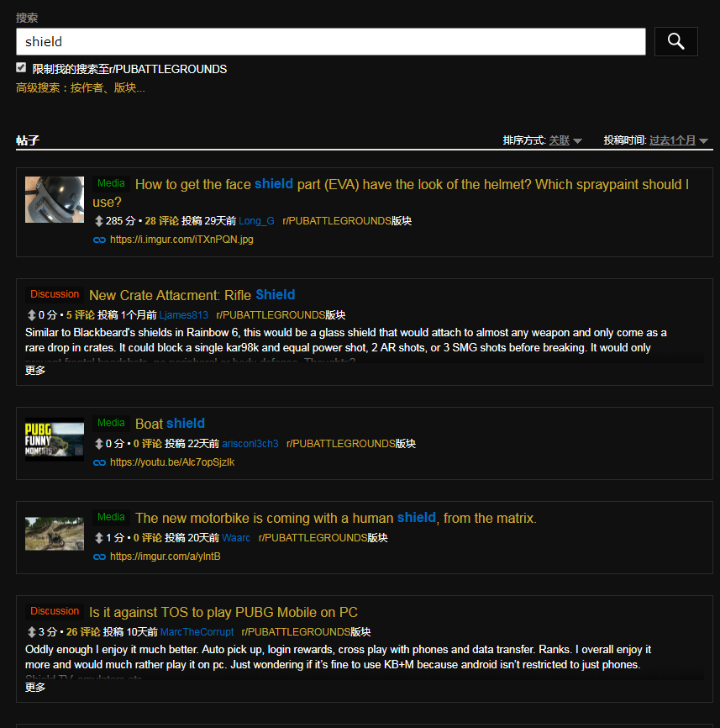Click Media flair on Boat shield post
The height and width of the screenshot is (728, 720).
click(x=111, y=423)
